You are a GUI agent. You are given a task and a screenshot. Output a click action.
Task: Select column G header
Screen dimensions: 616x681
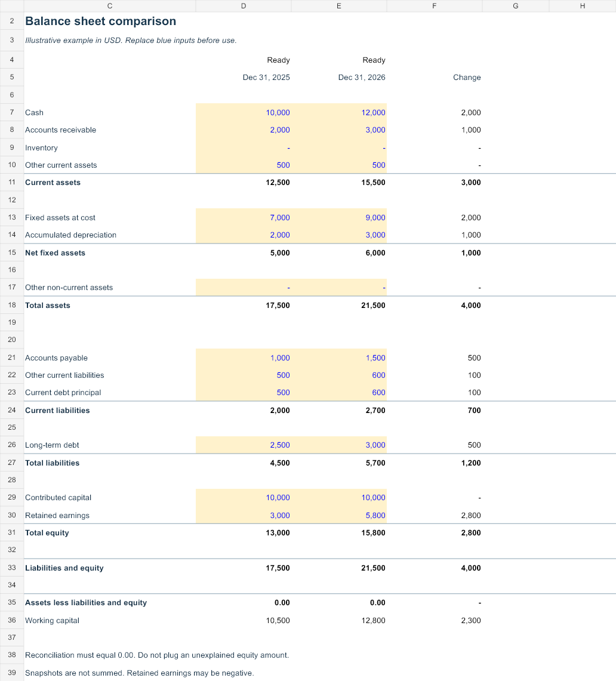coord(516,5)
